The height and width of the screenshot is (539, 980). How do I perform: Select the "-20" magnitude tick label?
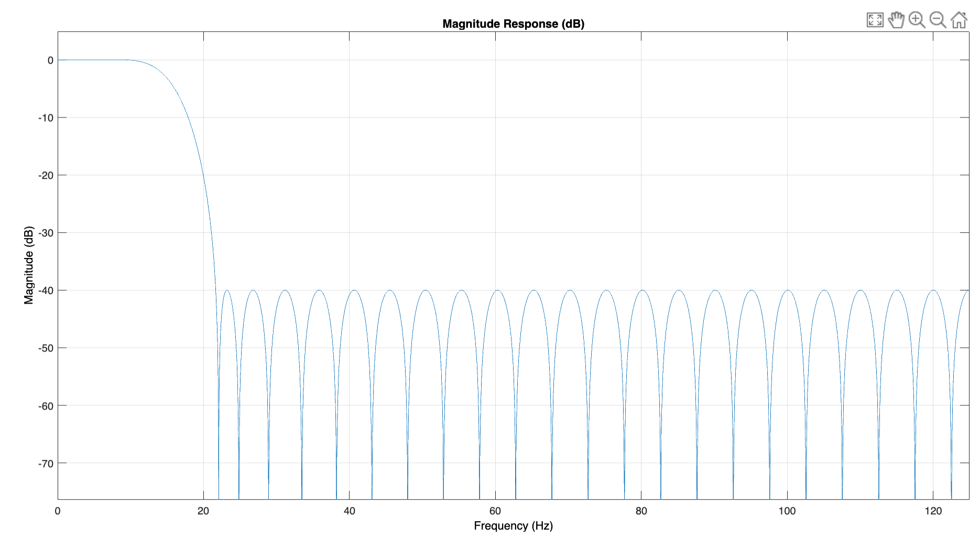coord(46,175)
